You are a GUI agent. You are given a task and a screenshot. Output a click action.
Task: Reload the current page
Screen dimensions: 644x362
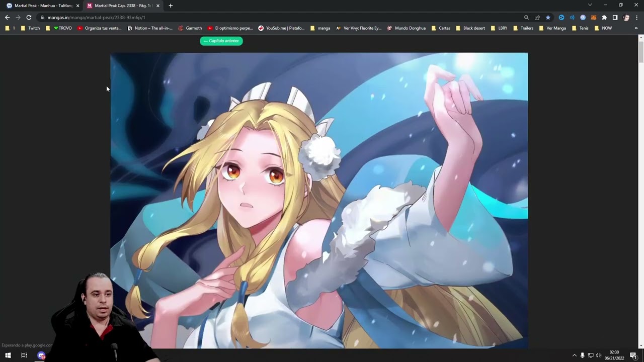(29, 17)
